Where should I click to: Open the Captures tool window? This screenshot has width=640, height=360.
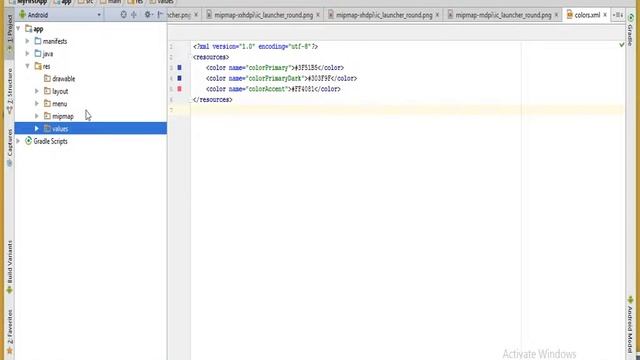click(x=9, y=147)
